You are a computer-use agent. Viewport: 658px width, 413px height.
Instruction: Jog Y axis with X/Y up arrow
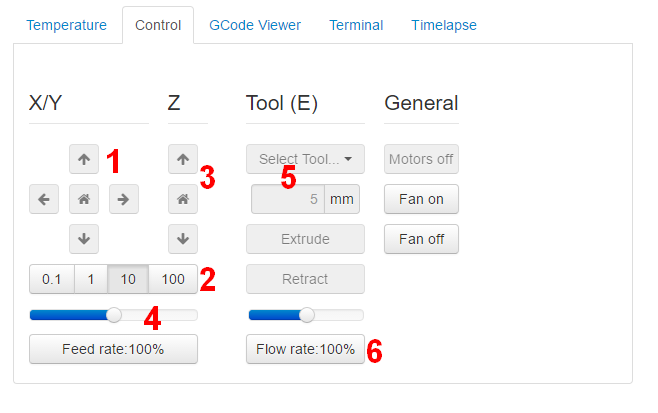point(84,159)
